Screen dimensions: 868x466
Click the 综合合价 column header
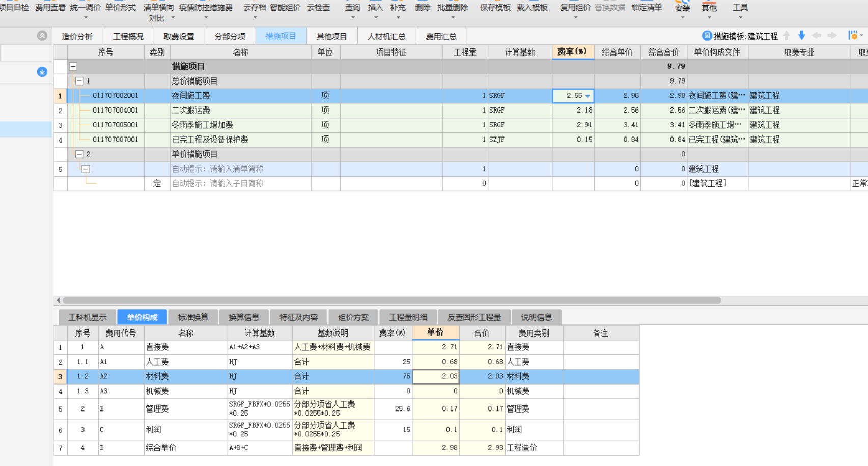[x=664, y=52]
